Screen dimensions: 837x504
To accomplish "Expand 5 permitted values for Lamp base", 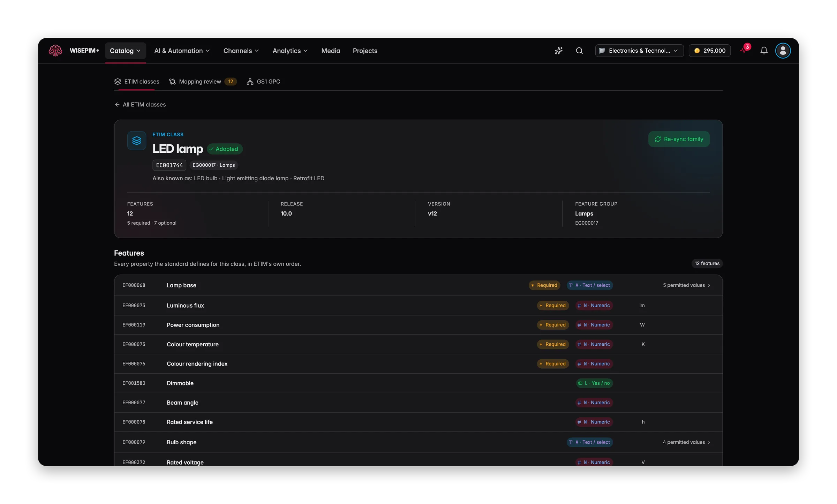I will pos(686,285).
